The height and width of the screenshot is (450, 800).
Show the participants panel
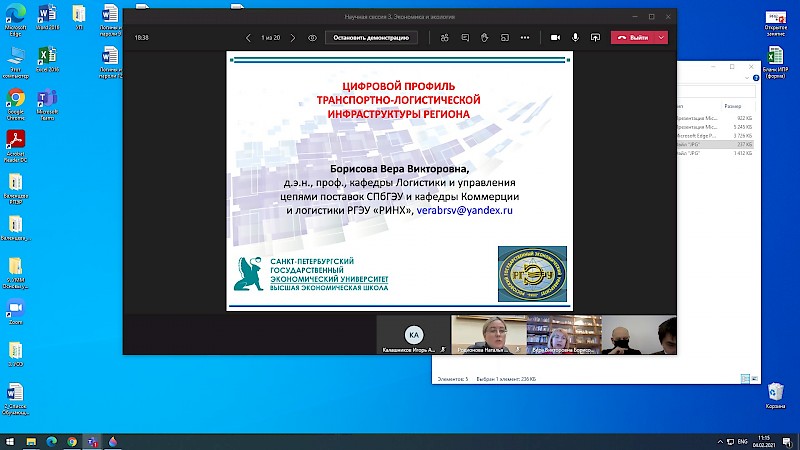click(x=444, y=38)
